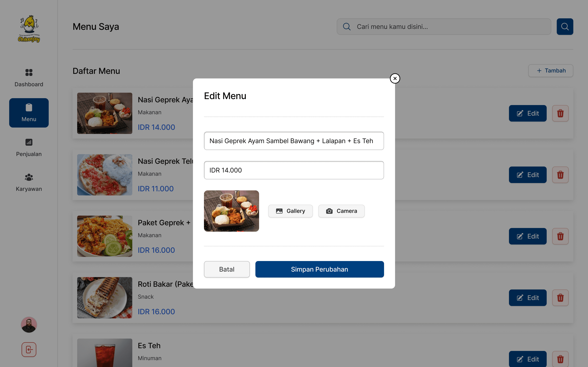Viewport: 588px width, 367px height.
Task: Click the logout icon in sidebar
Action: click(x=29, y=350)
